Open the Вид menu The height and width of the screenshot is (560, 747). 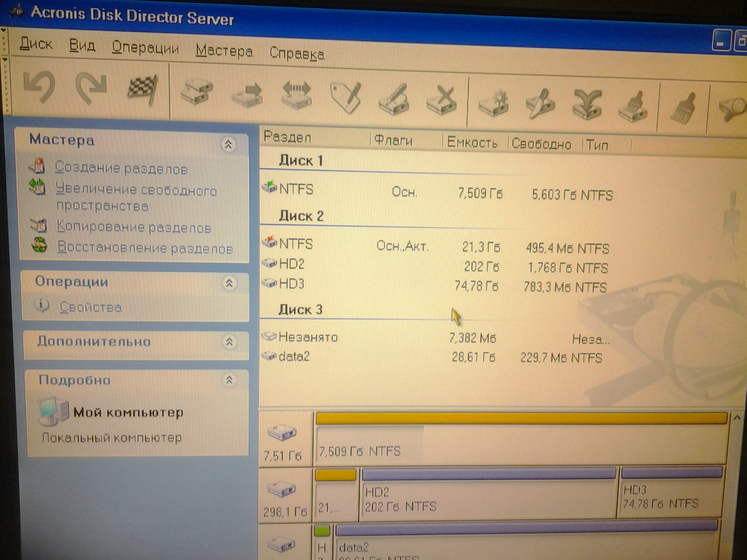coord(82,46)
